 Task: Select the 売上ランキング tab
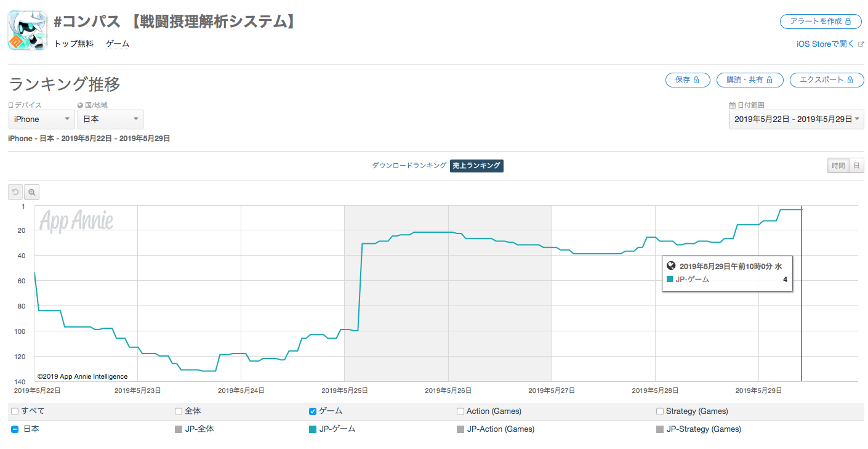476,166
